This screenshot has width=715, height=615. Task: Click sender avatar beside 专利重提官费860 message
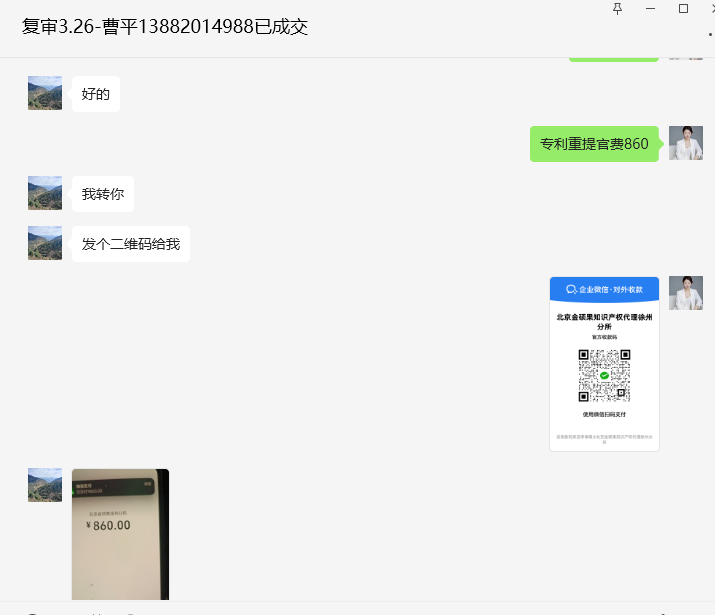coord(686,143)
